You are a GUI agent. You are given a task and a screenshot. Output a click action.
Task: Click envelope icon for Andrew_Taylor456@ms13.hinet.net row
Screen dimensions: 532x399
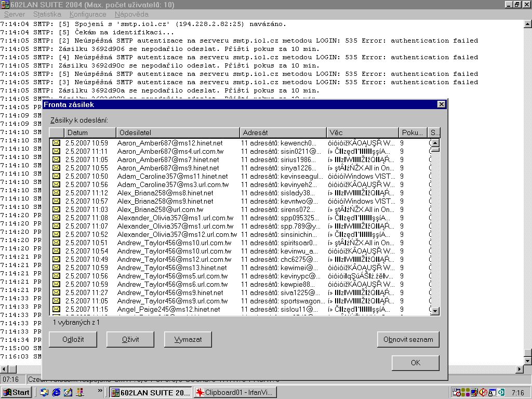[56, 268]
